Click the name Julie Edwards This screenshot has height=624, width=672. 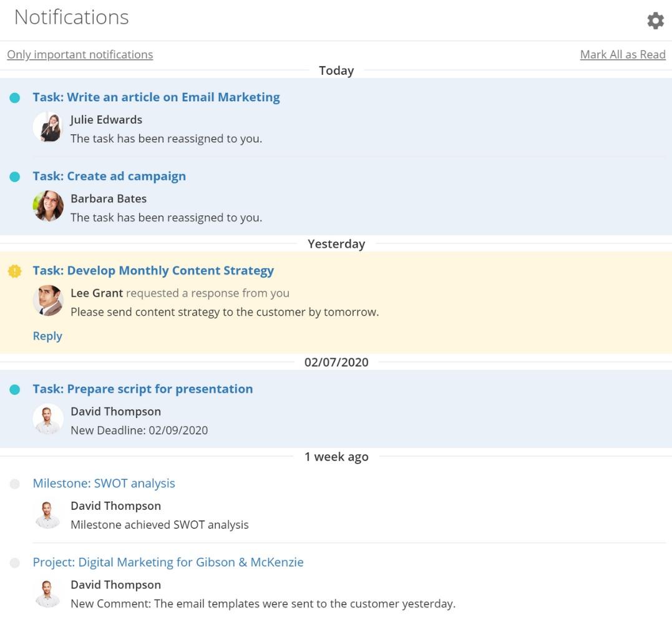tap(106, 120)
